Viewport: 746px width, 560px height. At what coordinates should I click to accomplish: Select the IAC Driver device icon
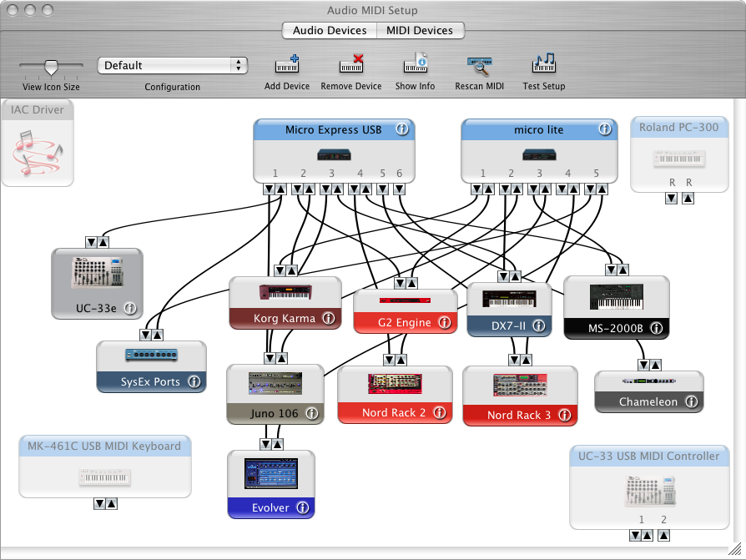tap(38, 152)
